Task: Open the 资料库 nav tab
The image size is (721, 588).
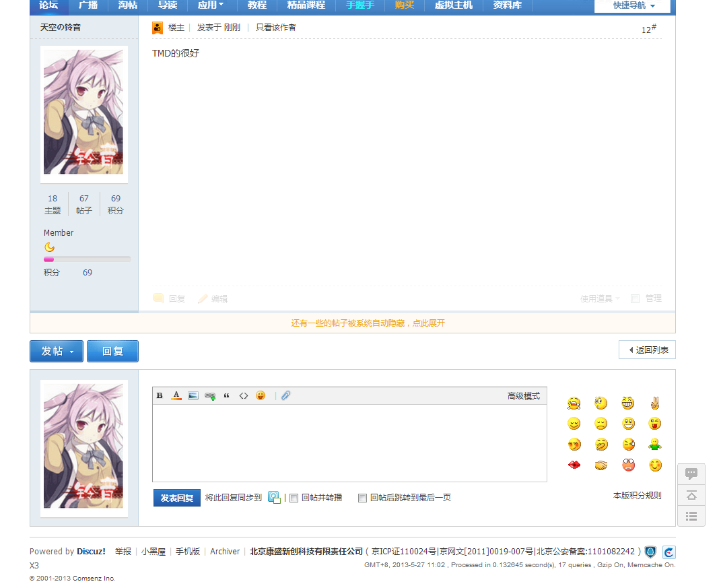Action: point(508,5)
